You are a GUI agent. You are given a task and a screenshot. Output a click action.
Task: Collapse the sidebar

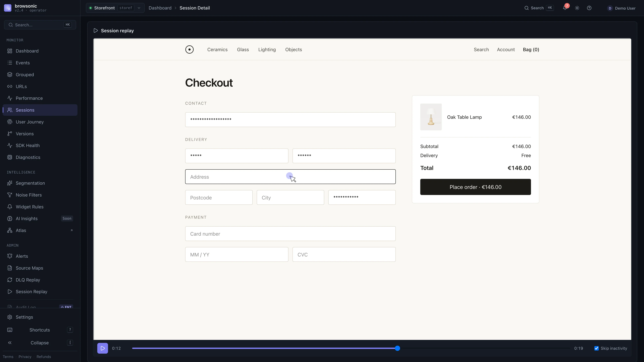tap(40, 343)
